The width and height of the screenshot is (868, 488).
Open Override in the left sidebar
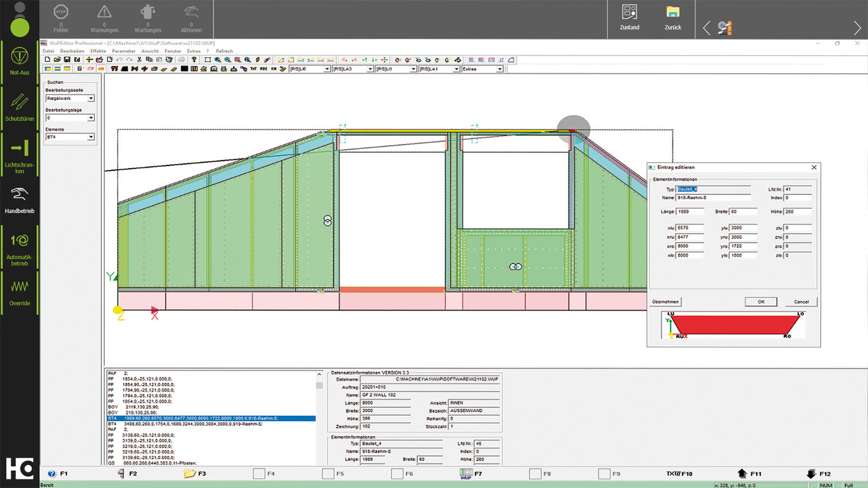tap(20, 292)
